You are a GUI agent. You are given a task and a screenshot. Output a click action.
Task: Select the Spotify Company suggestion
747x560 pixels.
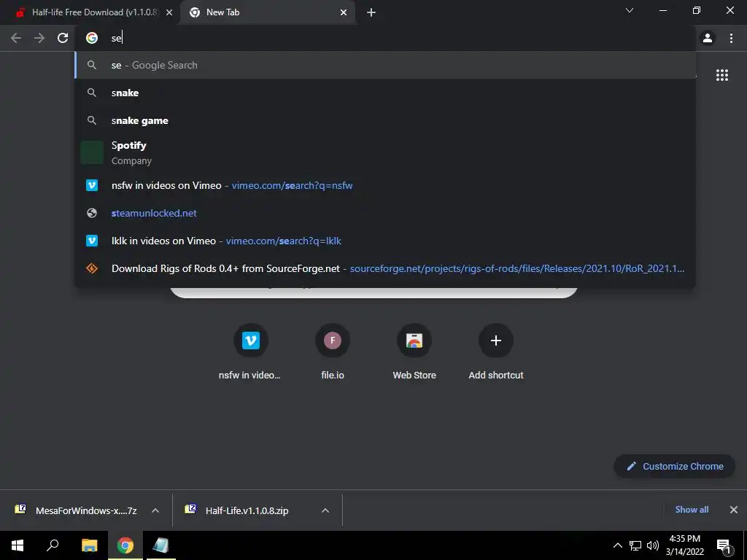(x=385, y=153)
